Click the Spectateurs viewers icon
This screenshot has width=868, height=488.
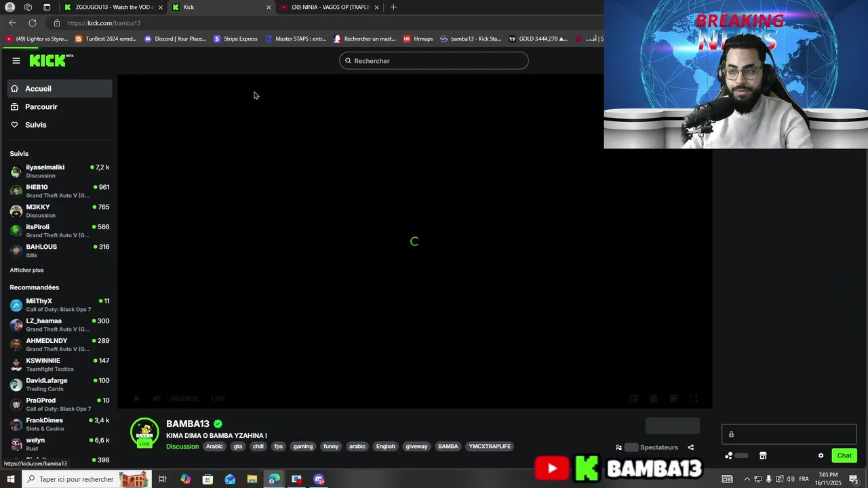coord(618,447)
